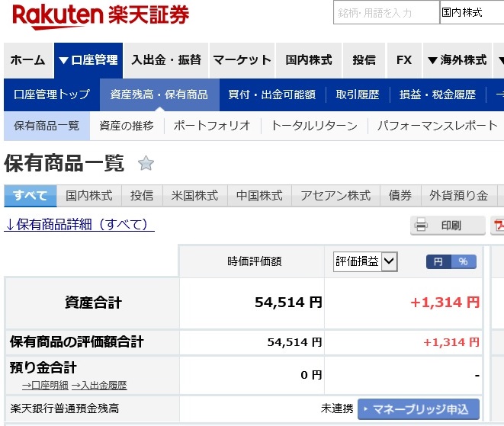The height and width of the screenshot is (426, 504).
Task: Open トータルリターン subtab
Action: (x=314, y=126)
